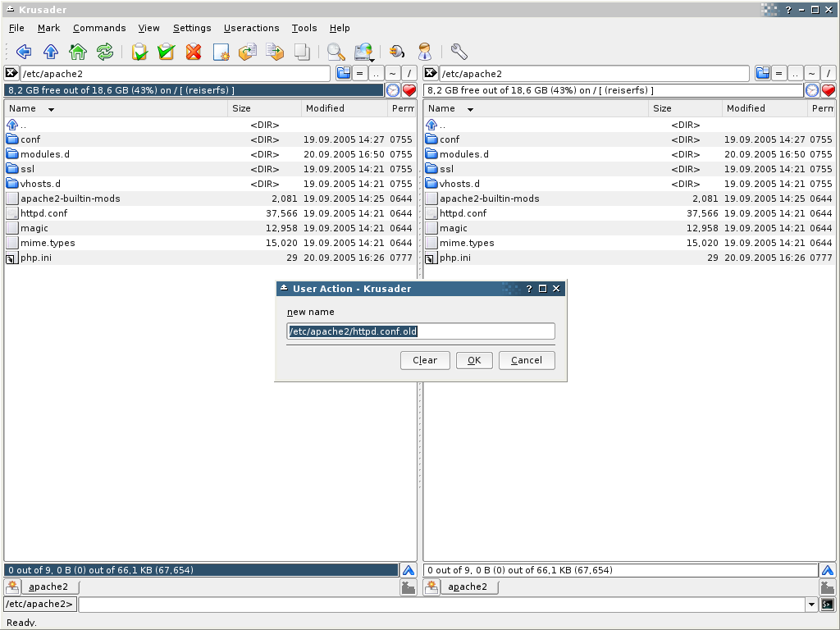Add new tab in the left panel
Image resolution: width=840 pixels, height=630 pixels.
(x=12, y=587)
